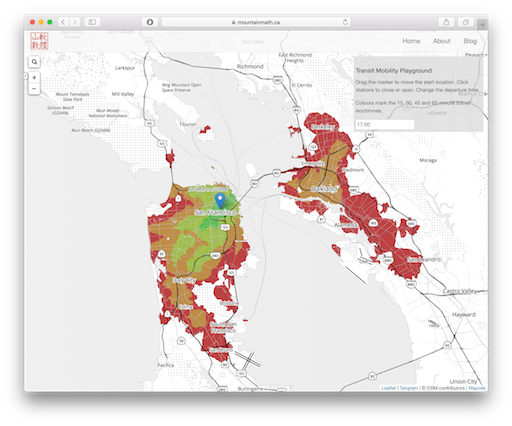Open the map search magnifier icon

pyautogui.click(x=34, y=62)
